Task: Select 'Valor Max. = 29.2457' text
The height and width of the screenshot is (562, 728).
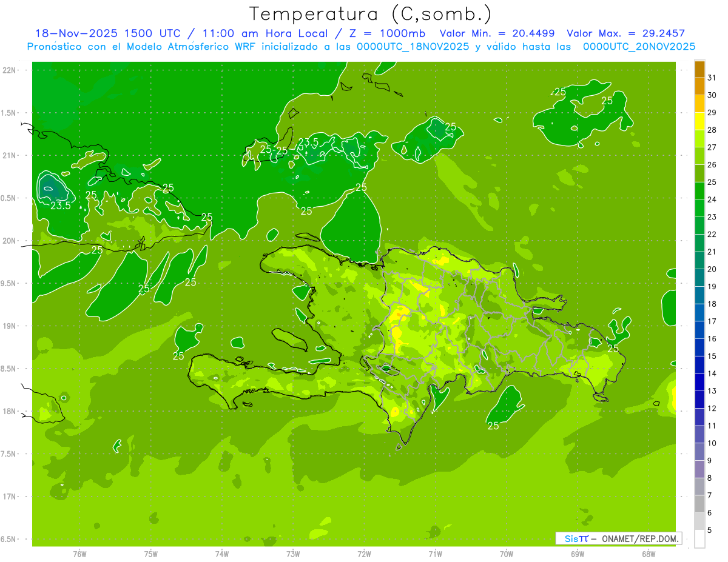Action: [626, 33]
